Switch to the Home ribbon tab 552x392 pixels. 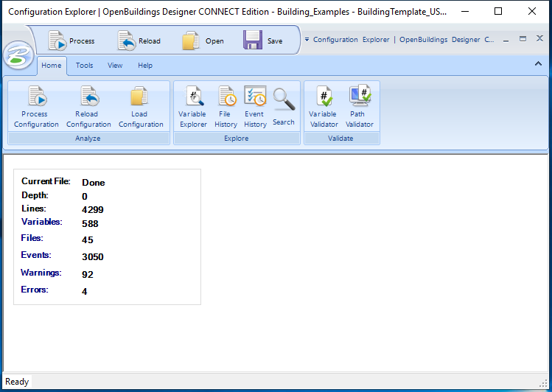coord(52,66)
